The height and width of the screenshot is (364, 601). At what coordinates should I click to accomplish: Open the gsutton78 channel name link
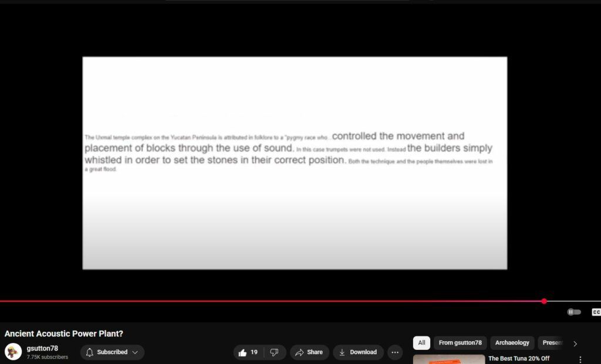tap(42, 348)
